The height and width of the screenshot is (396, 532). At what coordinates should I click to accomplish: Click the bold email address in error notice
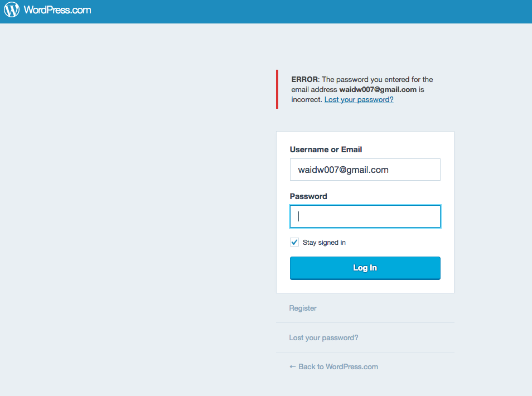coord(378,89)
